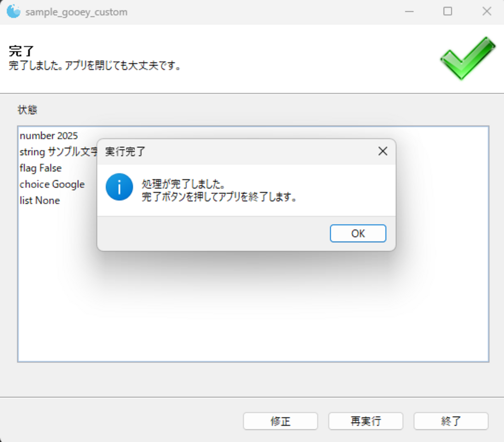This screenshot has width=504, height=442.
Task: Dismiss the 実行完了 dialog with its X
Action: pos(383,151)
